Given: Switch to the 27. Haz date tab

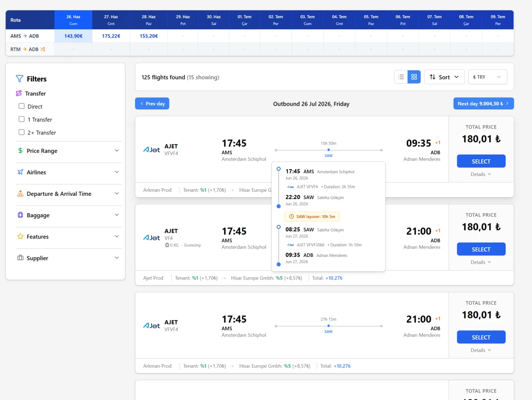Looking at the screenshot, I should [x=111, y=19].
